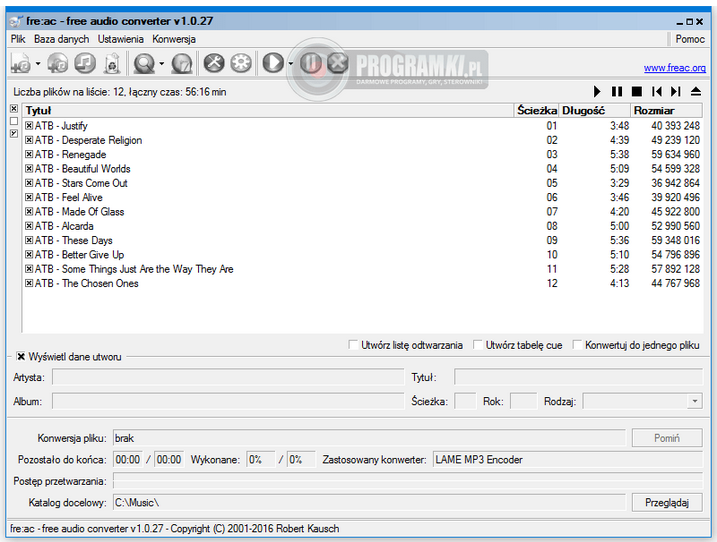
Task: Select the ATB - These Days row
Action: 363,240
